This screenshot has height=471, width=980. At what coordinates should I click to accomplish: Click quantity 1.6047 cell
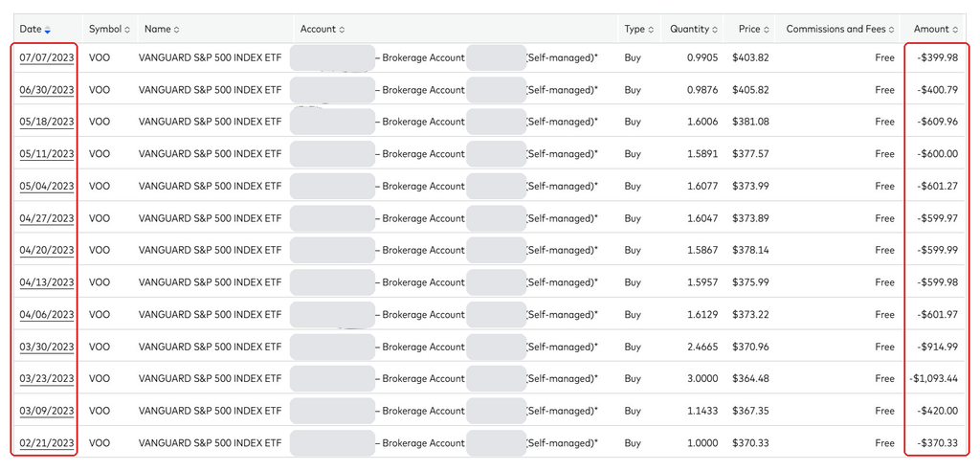pos(703,218)
